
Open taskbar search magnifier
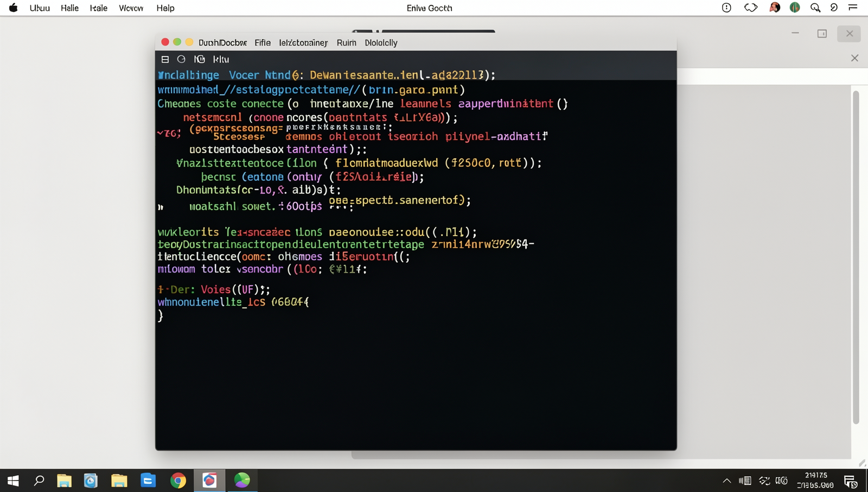click(x=39, y=481)
